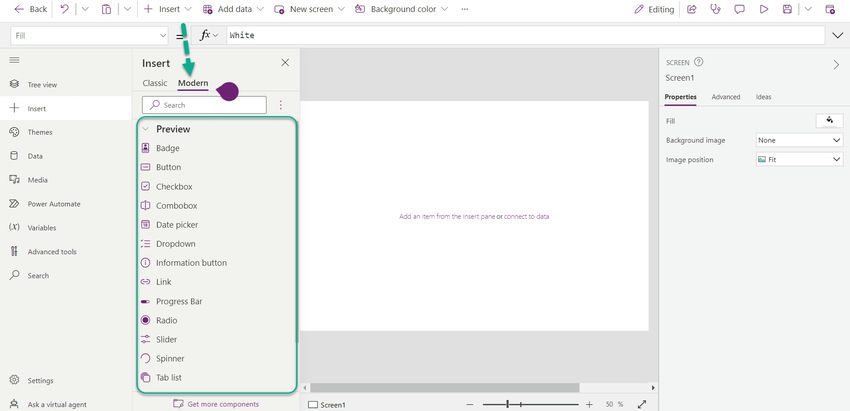
Task: Open the App checker stethoscope icon
Action: tap(716, 9)
